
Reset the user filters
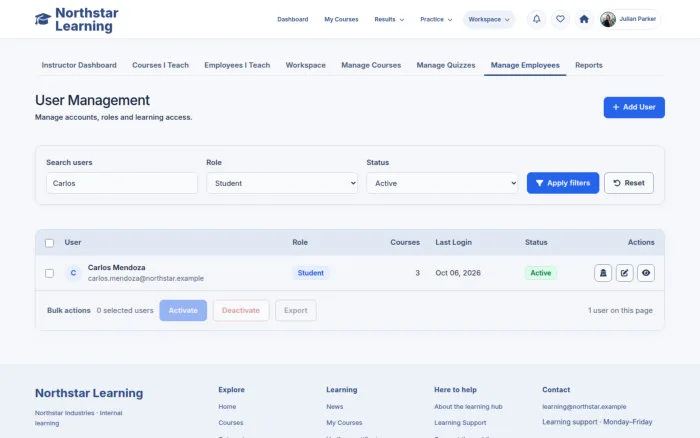pyautogui.click(x=629, y=183)
